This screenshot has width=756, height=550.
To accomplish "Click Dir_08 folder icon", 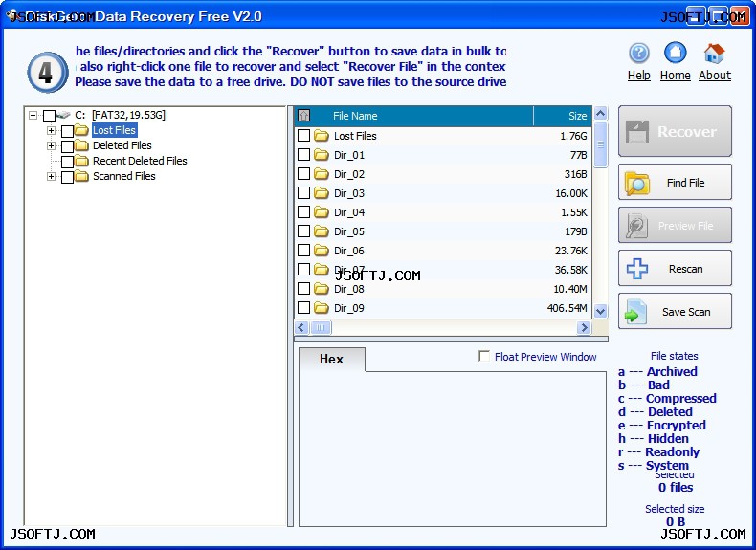I will [322, 289].
